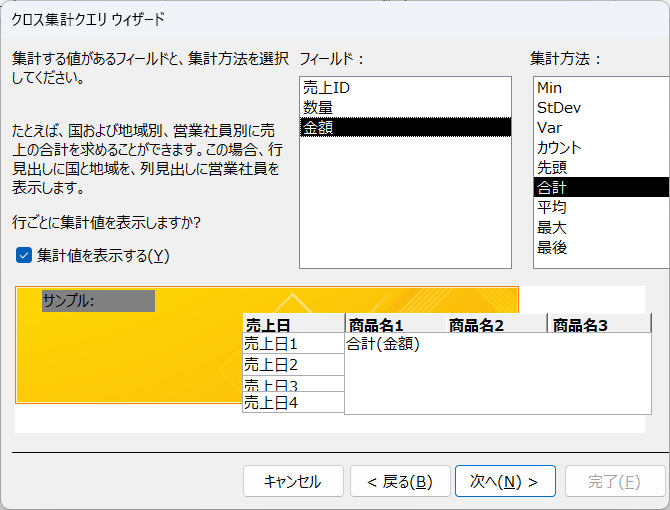Choose 最後 as the aggregation method
The height and width of the screenshot is (510, 670).
[x=601, y=247]
